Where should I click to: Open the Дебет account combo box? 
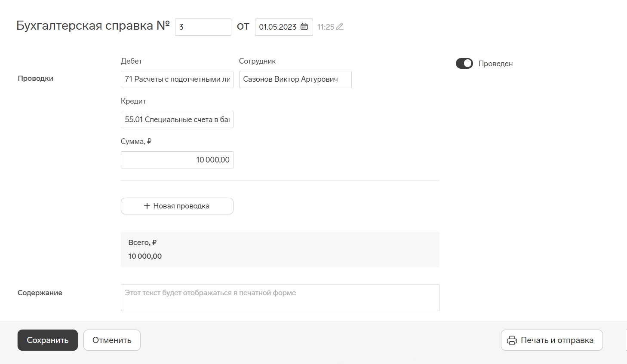click(x=177, y=80)
